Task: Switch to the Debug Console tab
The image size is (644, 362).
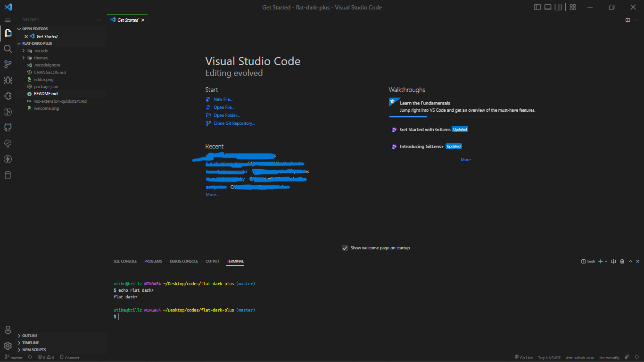Action: (x=184, y=261)
